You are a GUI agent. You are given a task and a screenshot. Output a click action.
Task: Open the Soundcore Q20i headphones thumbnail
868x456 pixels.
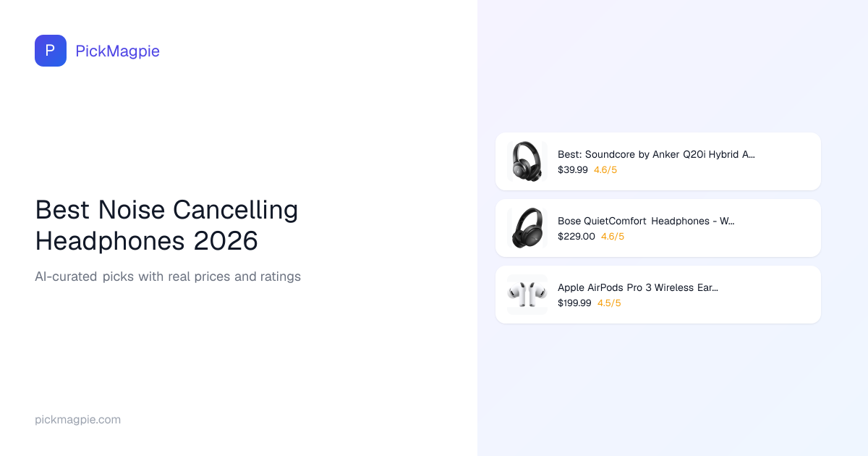(x=527, y=161)
